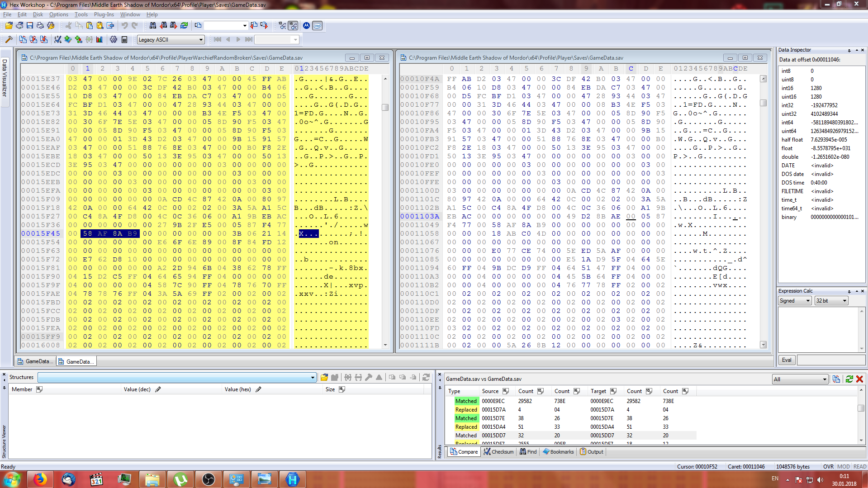Open the Data Visualizer side tab

click(x=5, y=78)
